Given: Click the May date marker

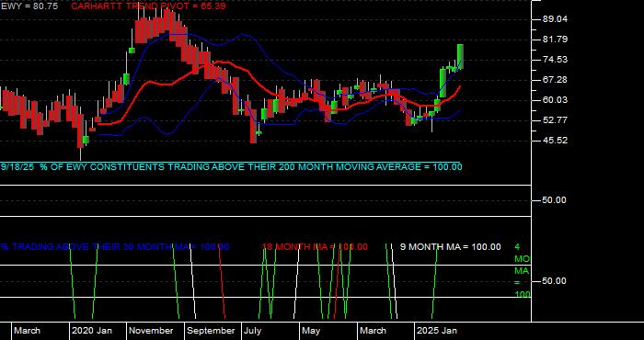Looking at the screenshot, I should click(x=311, y=331).
